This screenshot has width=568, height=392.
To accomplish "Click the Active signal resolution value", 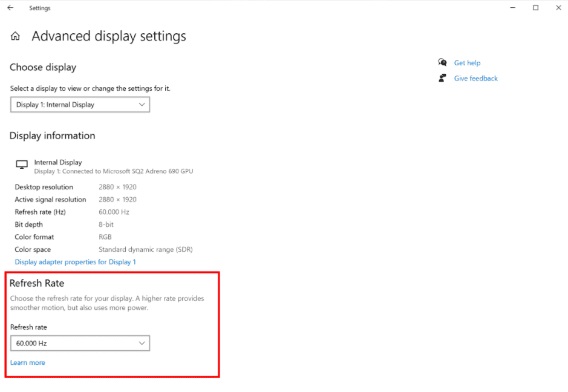I will pyautogui.click(x=117, y=200).
